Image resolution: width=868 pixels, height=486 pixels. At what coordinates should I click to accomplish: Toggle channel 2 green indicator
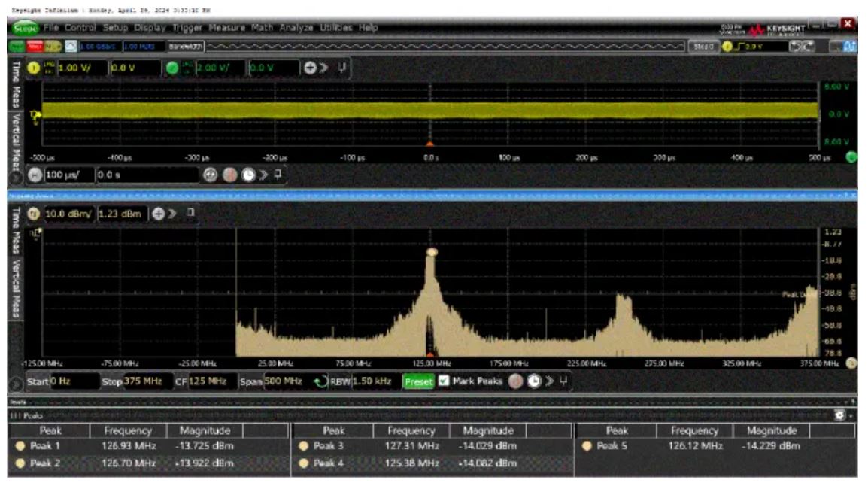(172, 68)
